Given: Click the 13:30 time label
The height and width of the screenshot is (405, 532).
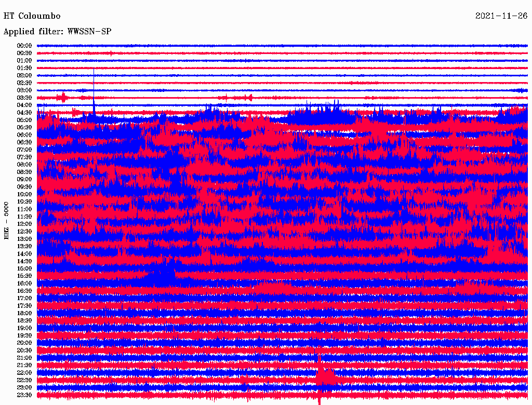Looking at the screenshot, I should 24,246.
